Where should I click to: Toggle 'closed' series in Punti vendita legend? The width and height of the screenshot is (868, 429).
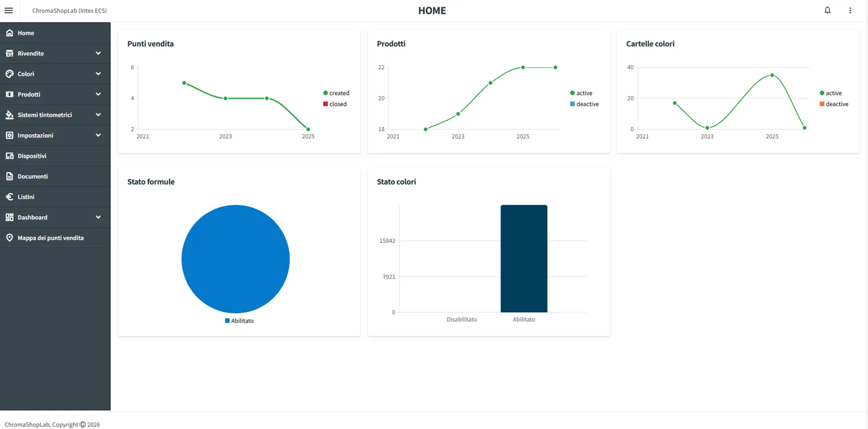pos(335,104)
